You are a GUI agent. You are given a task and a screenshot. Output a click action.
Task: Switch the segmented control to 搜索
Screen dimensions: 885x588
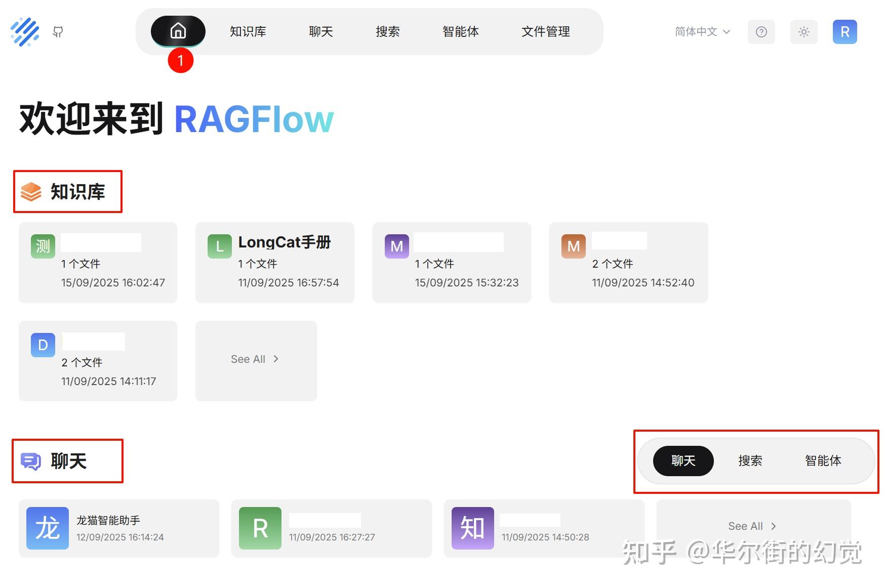tap(750, 461)
